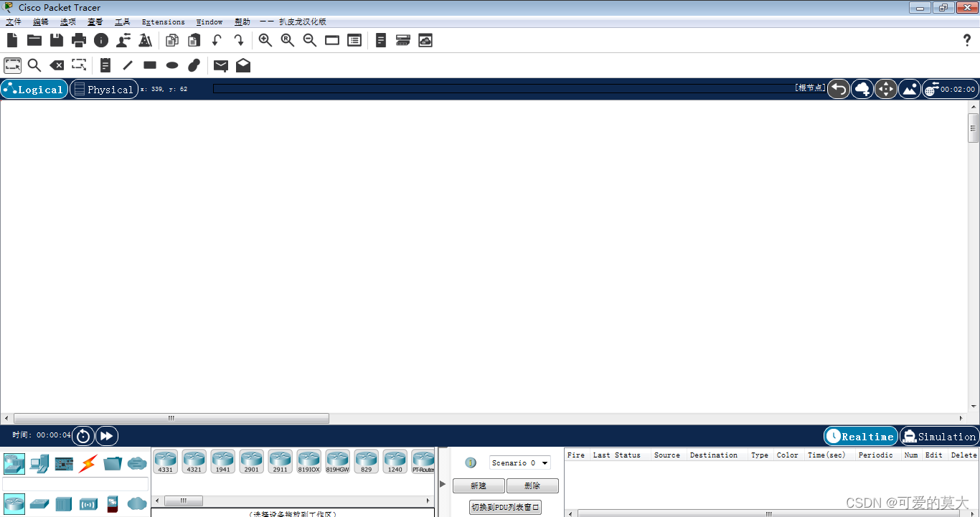
Task: Click workspace horizontal scrollbar thumb
Action: click(x=171, y=418)
